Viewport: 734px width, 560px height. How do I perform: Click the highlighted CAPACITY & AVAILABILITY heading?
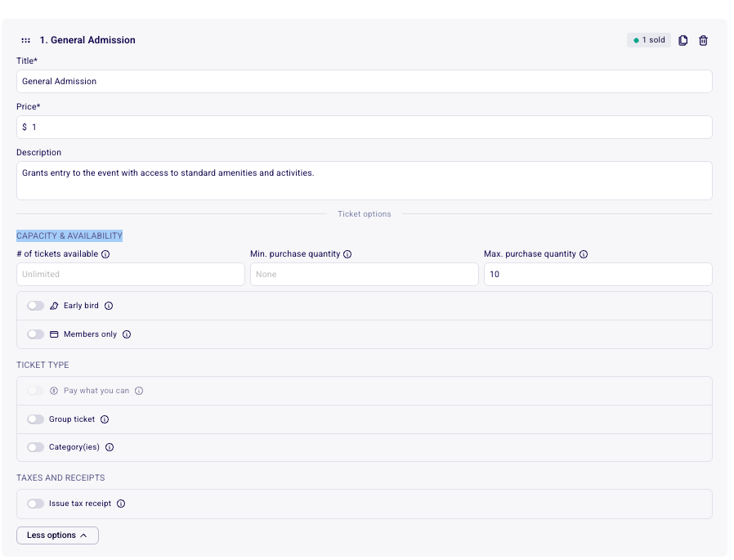(69, 236)
